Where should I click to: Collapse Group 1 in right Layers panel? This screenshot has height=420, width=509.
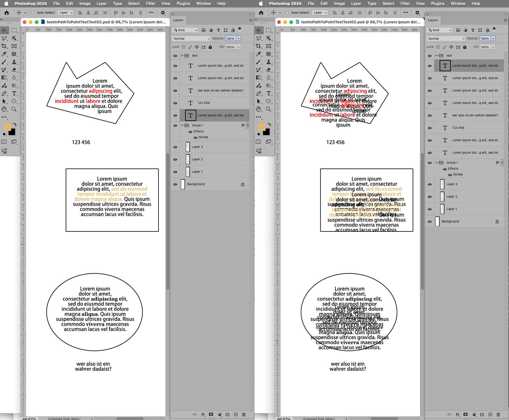pos(437,163)
